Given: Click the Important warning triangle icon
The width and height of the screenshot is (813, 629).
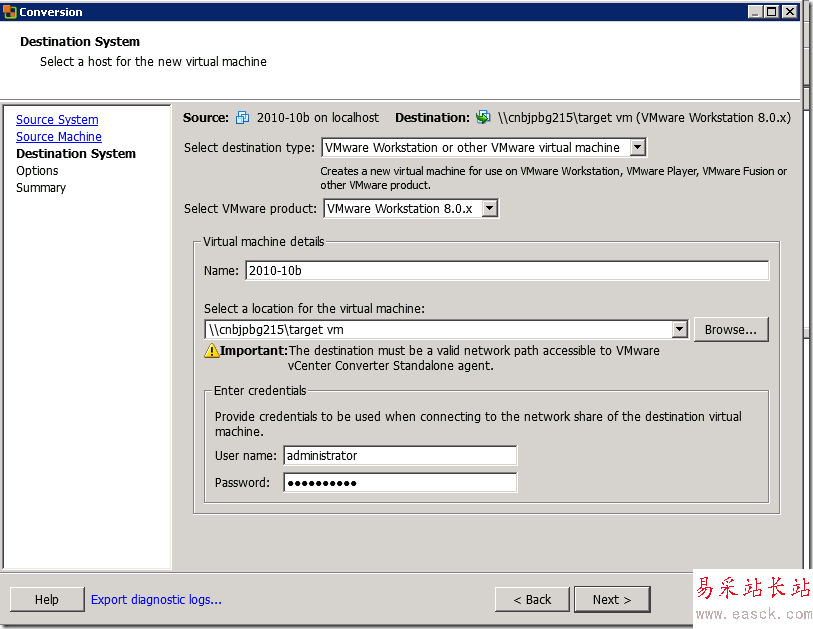Looking at the screenshot, I should tap(212, 351).
